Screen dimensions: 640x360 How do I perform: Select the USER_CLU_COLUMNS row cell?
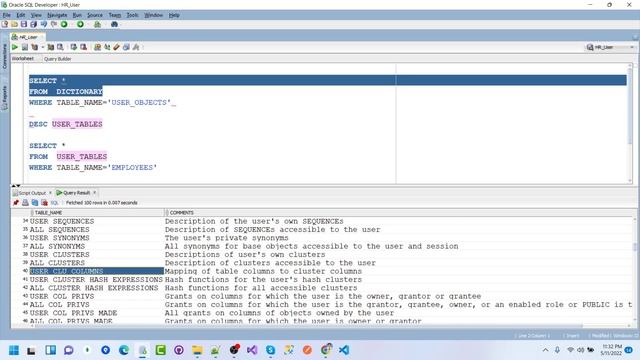pos(96,271)
